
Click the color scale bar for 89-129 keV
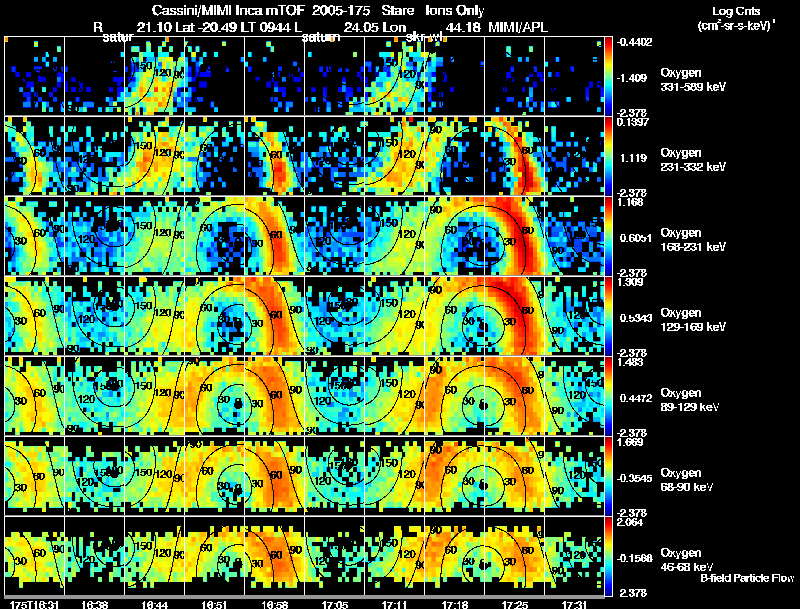608,396
